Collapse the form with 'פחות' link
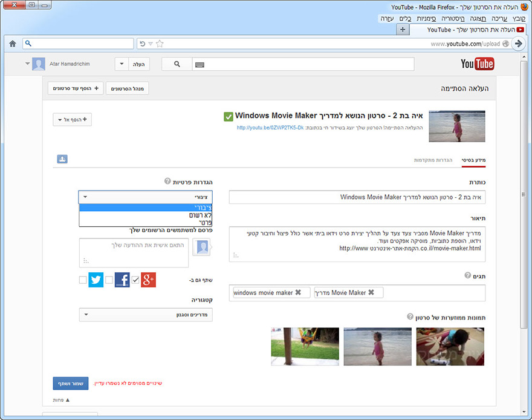The height and width of the screenshot is (420, 532). [61, 400]
